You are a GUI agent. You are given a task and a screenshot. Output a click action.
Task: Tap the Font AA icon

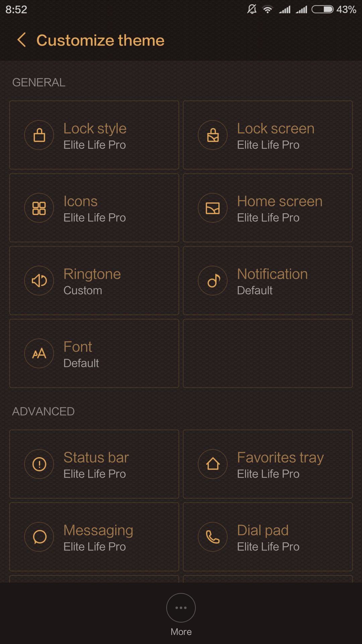point(39,354)
